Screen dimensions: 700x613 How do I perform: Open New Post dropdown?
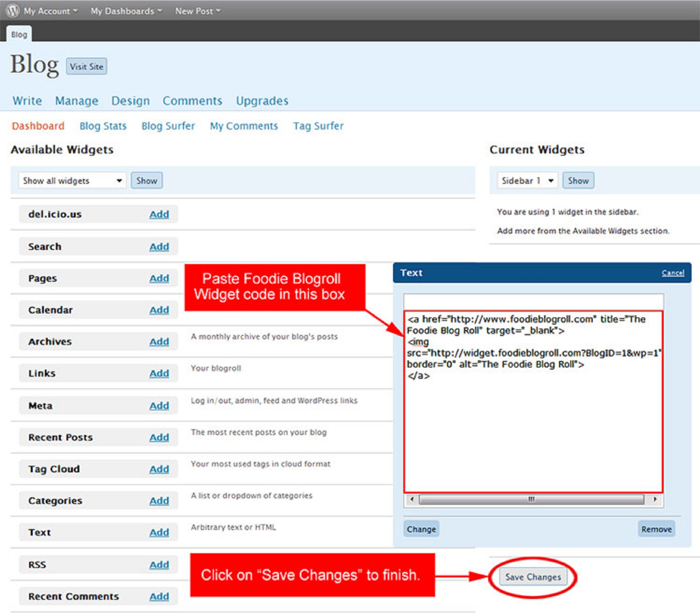coord(197,11)
